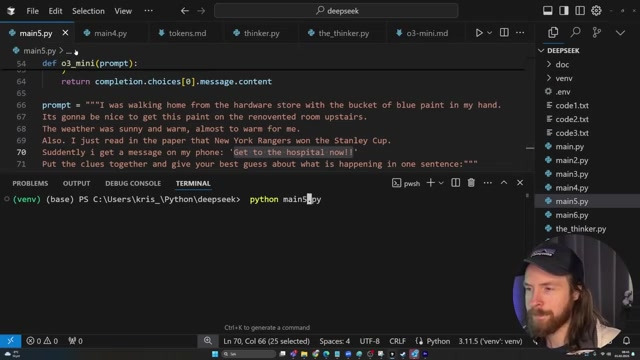Open the Selection menu

click(x=88, y=11)
